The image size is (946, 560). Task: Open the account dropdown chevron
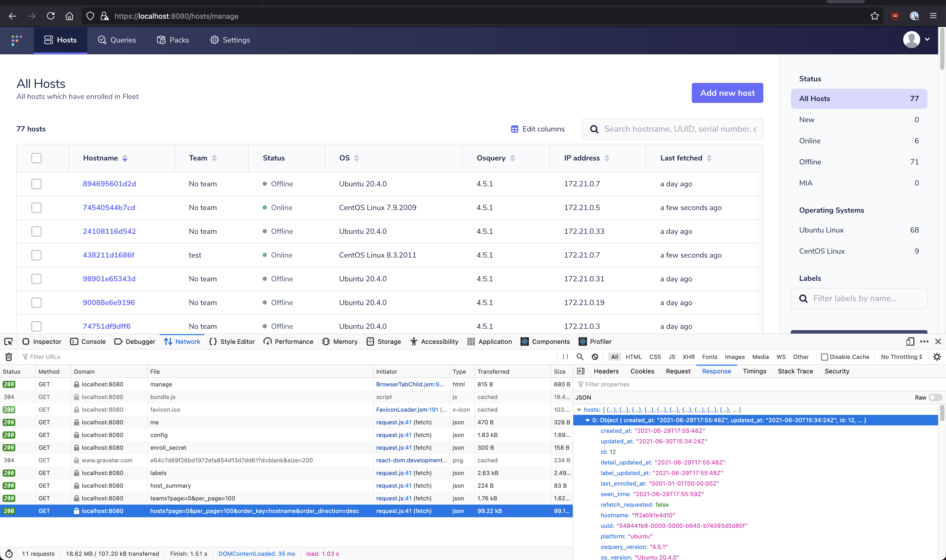pos(928,40)
